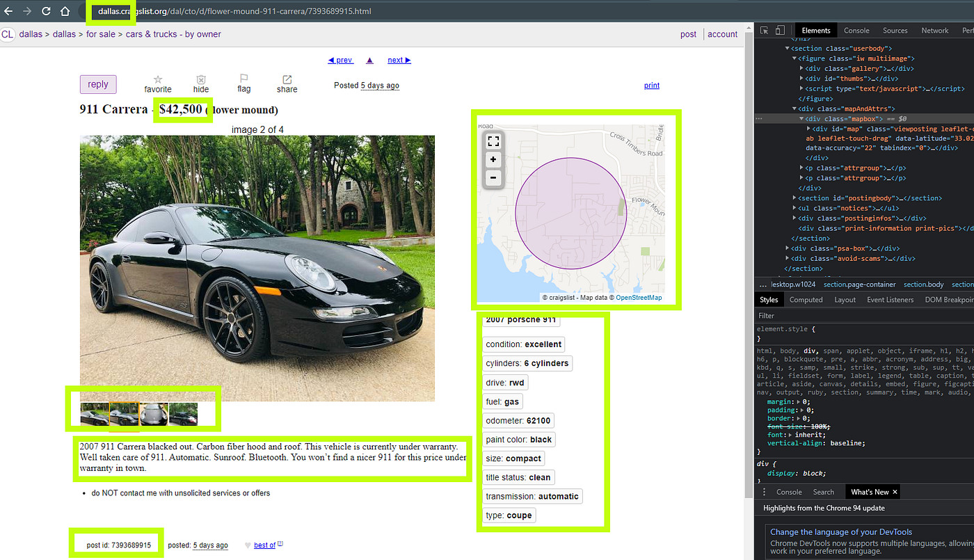Open the DevTools Elements tab
The height and width of the screenshot is (560, 974).
[x=815, y=31]
